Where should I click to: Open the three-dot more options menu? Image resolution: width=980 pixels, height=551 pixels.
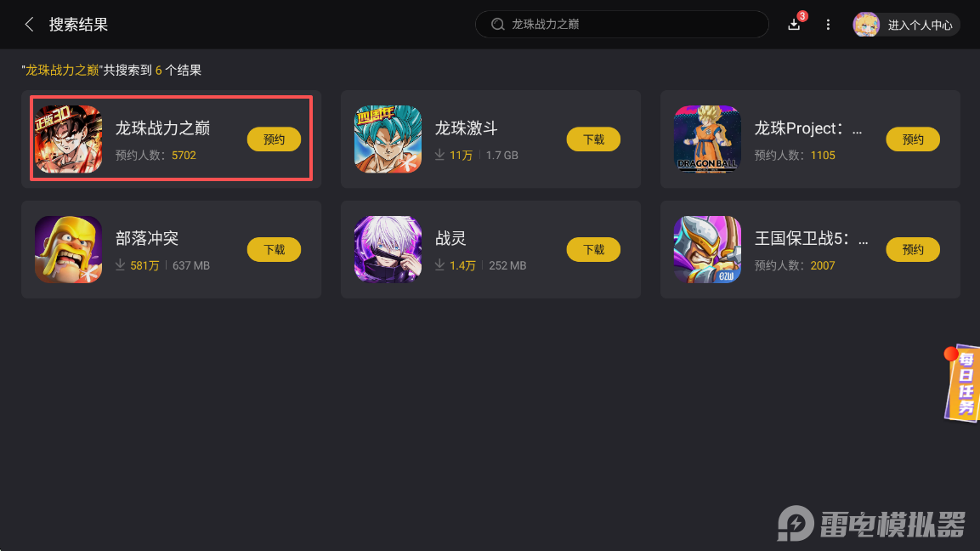[x=828, y=25]
